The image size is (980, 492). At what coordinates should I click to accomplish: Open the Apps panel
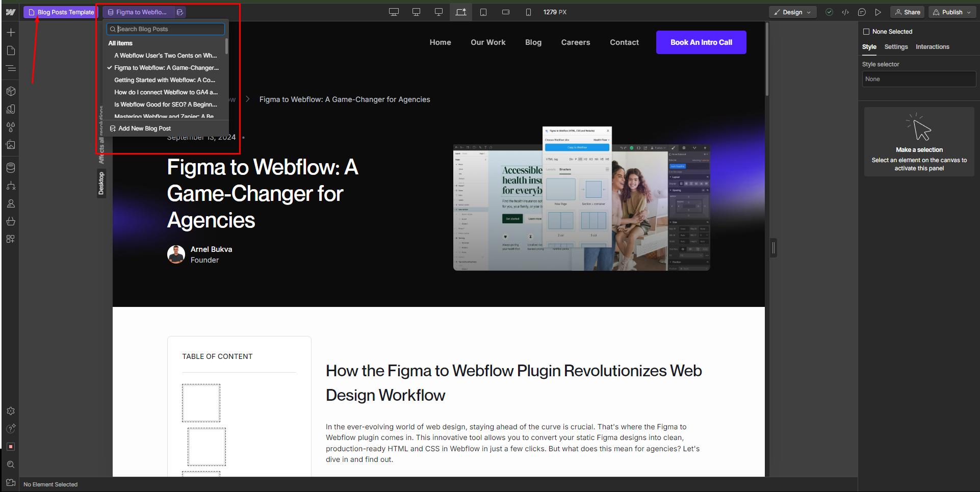tap(11, 239)
